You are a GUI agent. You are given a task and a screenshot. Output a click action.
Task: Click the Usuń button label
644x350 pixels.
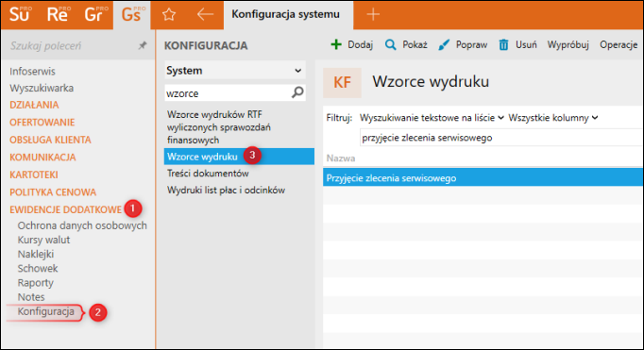[x=526, y=44]
